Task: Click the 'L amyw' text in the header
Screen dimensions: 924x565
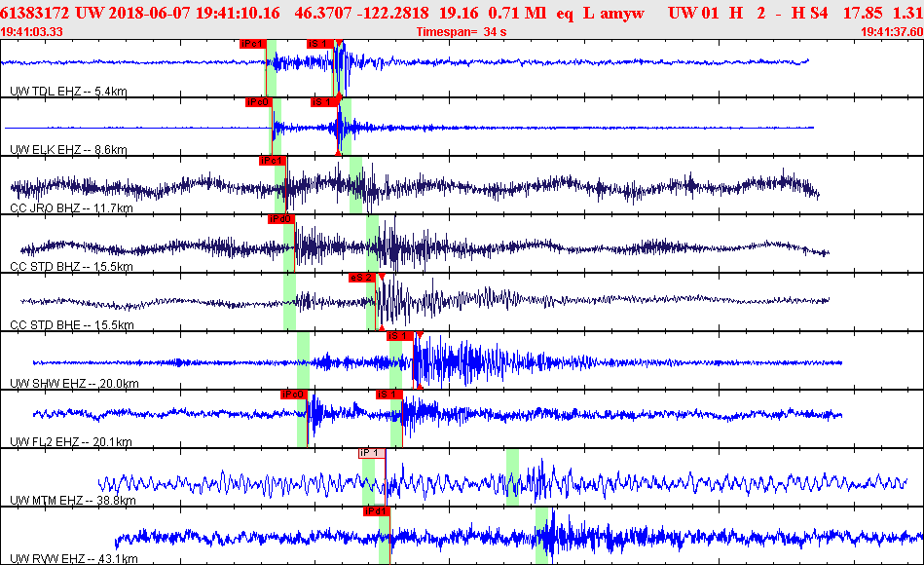Action: (613, 13)
